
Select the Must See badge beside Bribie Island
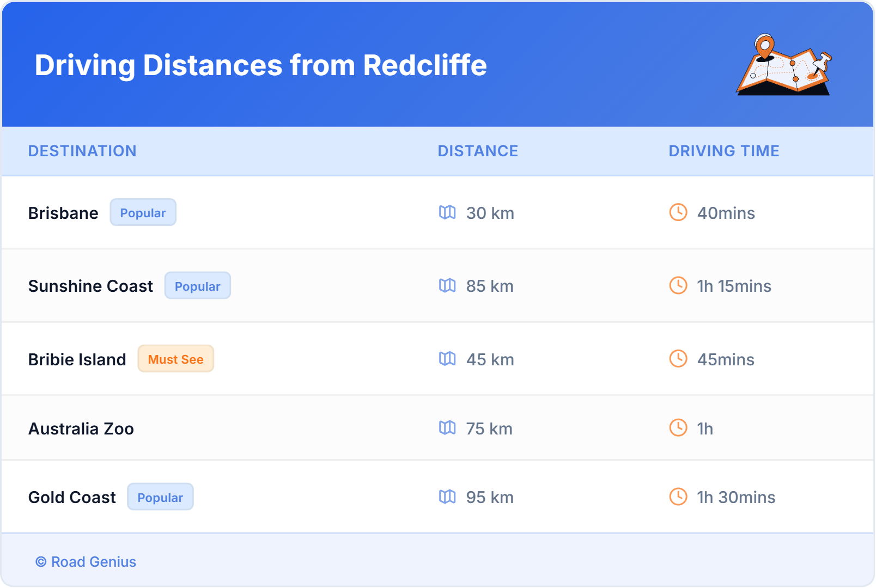pos(175,359)
